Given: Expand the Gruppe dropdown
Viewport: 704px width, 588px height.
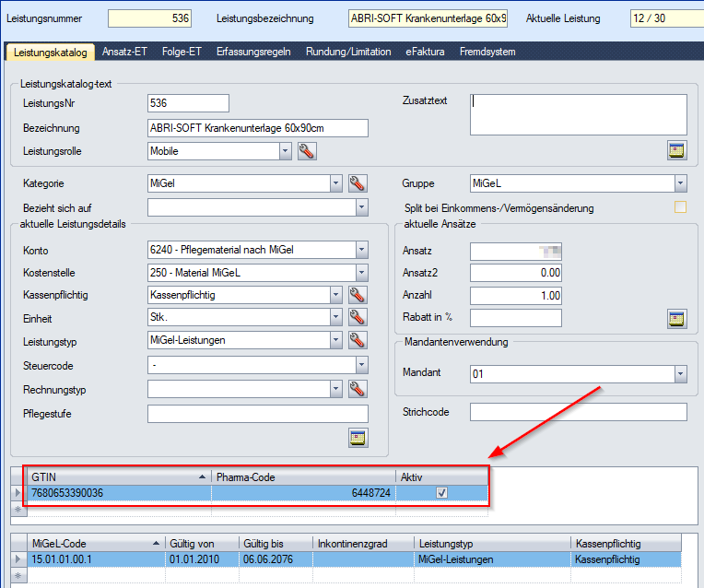Looking at the screenshot, I should pyautogui.click(x=681, y=183).
